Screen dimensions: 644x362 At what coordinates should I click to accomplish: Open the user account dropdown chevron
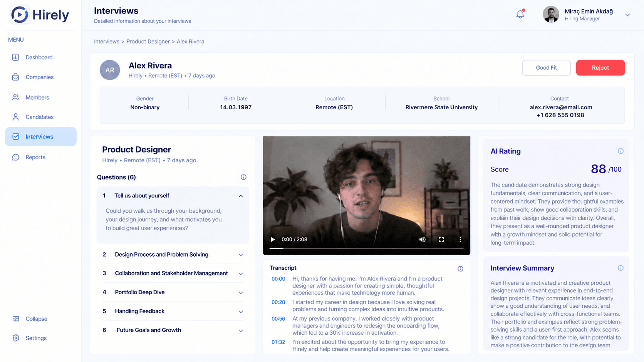tap(627, 15)
